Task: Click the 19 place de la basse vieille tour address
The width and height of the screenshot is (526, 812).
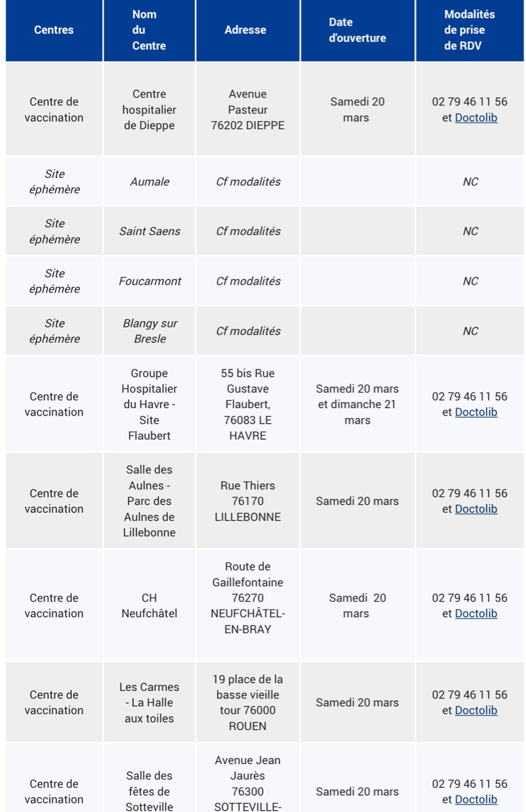Action: [x=248, y=702]
